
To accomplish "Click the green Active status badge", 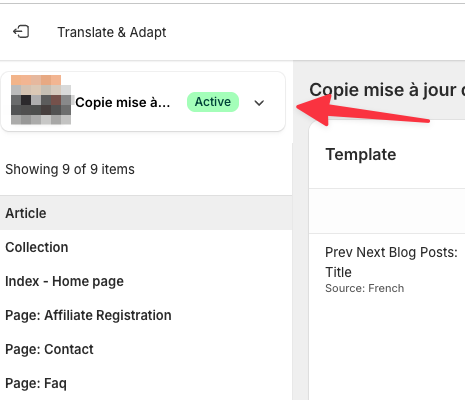I will (x=213, y=102).
